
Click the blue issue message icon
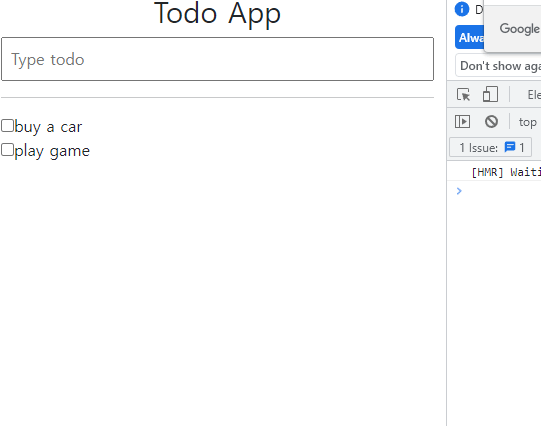click(510, 147)
